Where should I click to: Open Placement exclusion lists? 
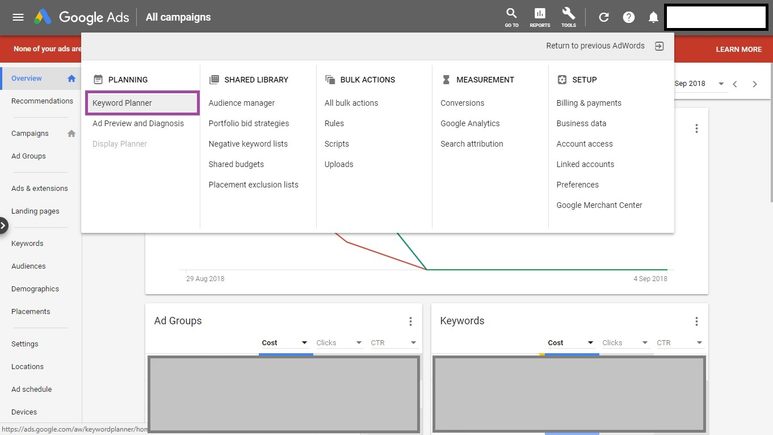[x=253, y=185]
